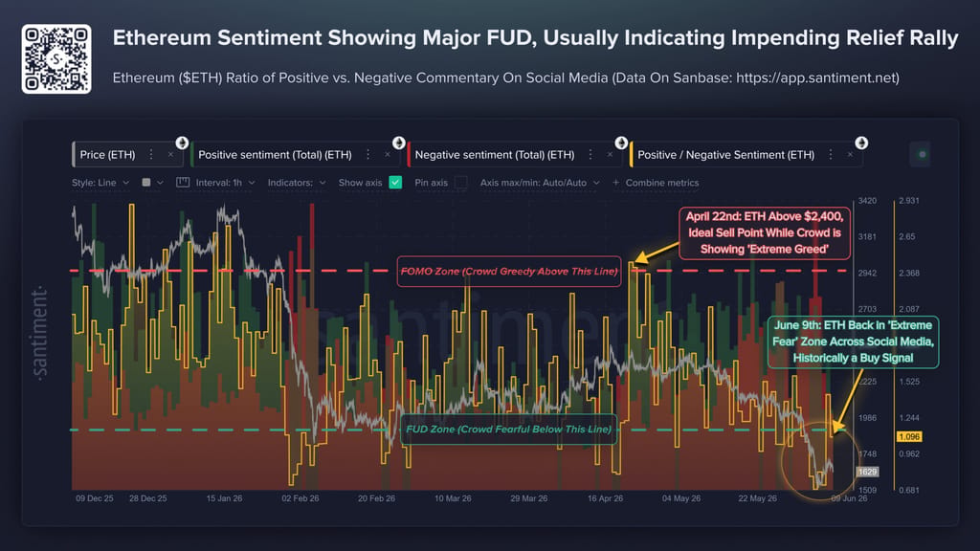Open the Price (ETH) metric options menu
This screenshot has width=980, height=551.
pyautogui.click(x=151, y=154)
